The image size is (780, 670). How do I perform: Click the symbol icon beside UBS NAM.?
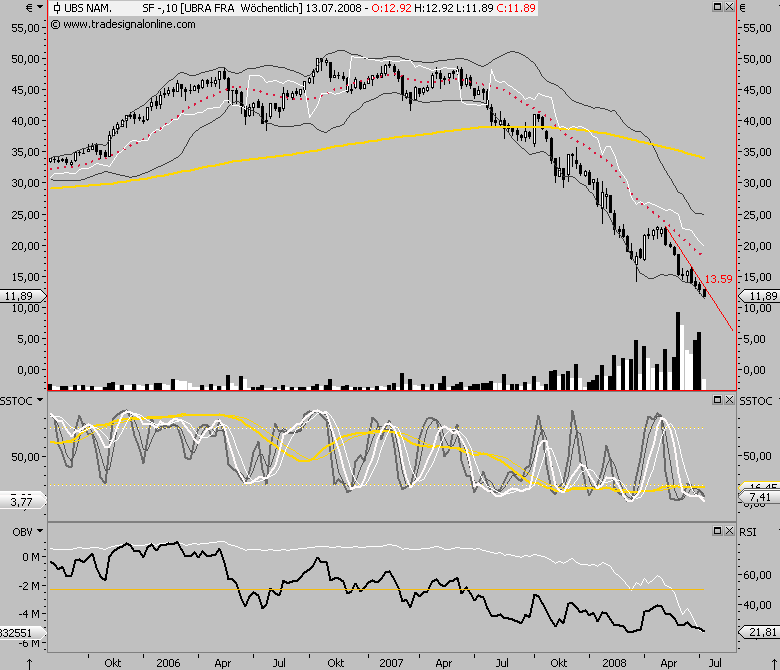pos(55,7)
